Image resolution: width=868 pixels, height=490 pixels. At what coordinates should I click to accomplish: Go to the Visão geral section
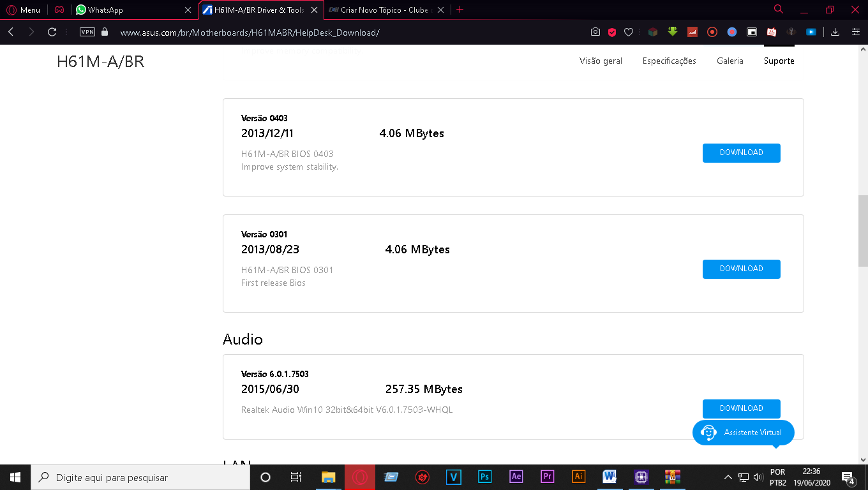coord(601,61)
